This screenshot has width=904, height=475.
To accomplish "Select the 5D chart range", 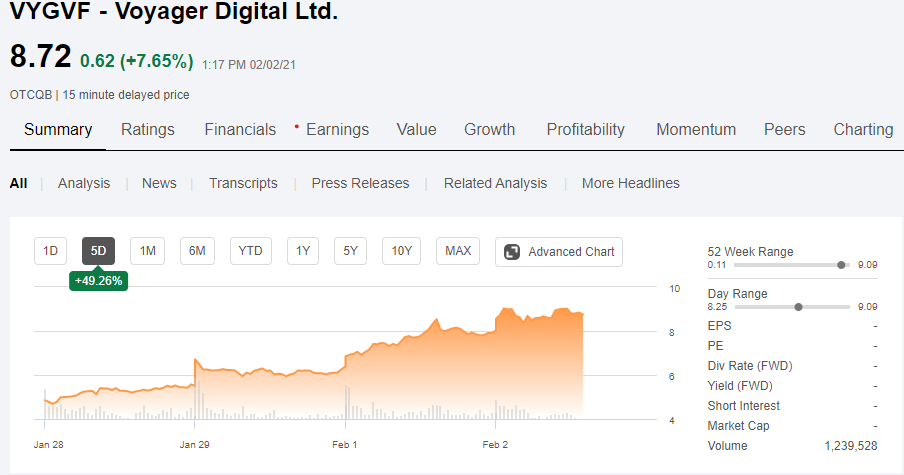I will pos(99,251).
